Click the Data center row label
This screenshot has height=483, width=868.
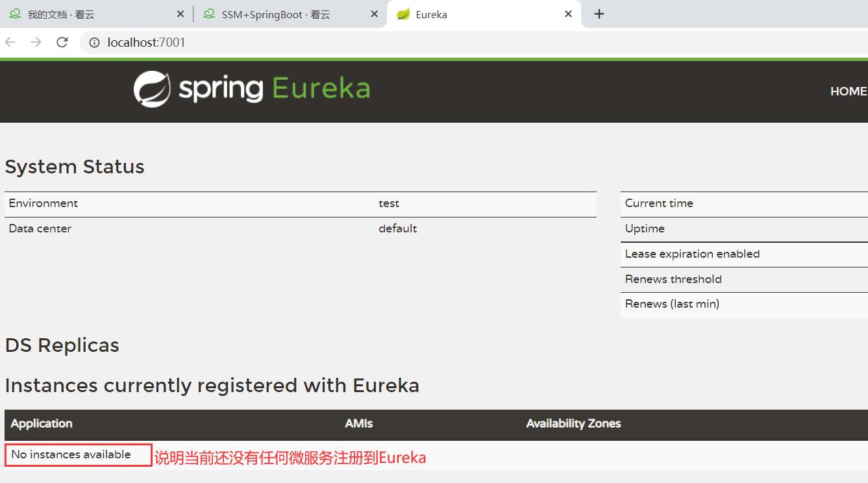[x=40, y=229]
